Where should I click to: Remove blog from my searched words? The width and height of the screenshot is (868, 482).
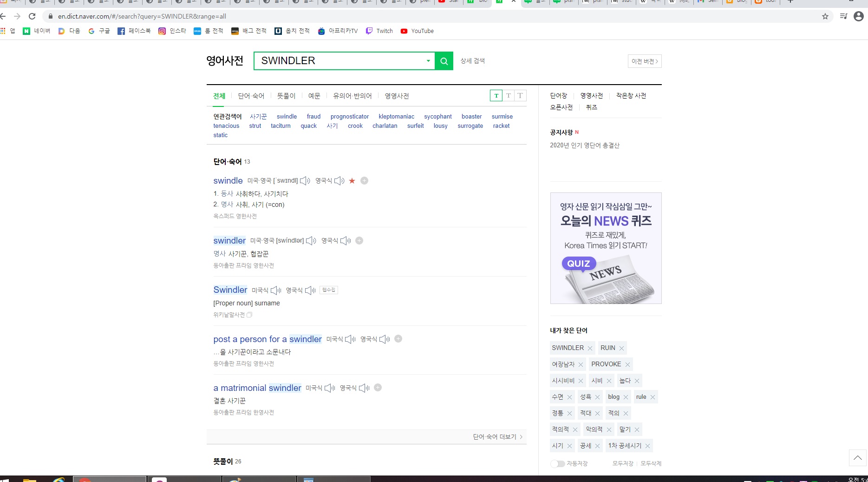click(626, 397)
